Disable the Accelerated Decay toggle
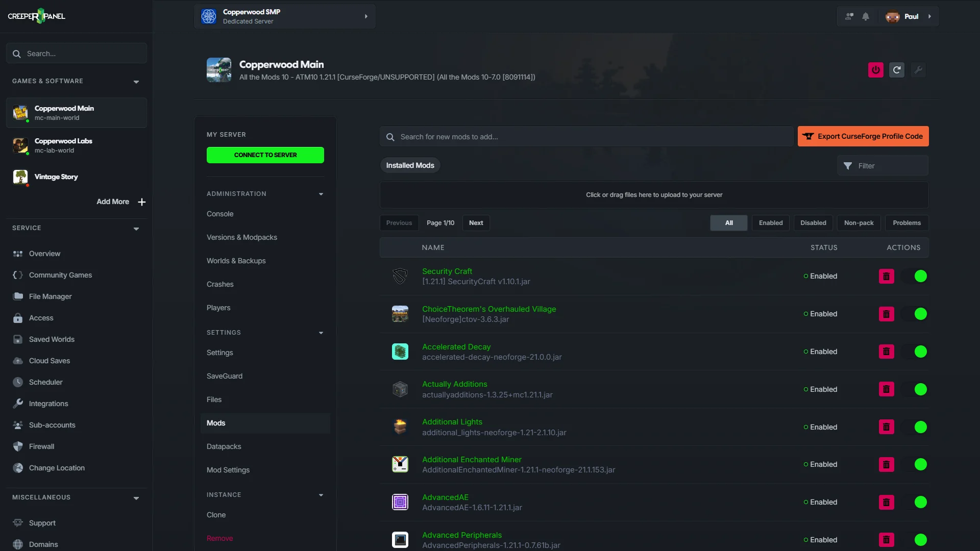This screenshot has width=980, height=551. (916, 352)
